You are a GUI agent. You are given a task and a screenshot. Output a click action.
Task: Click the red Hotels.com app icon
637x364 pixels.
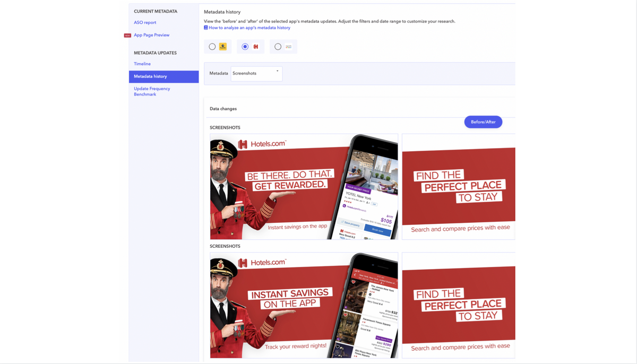(256, 47)
